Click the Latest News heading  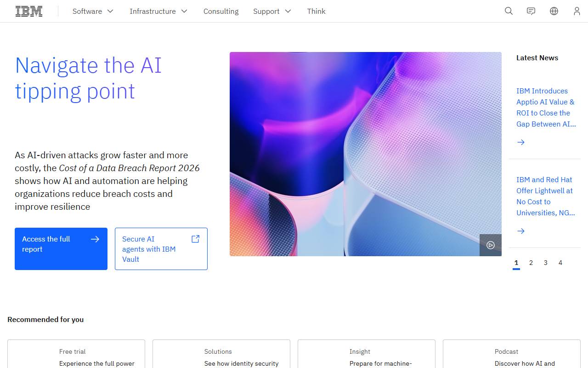click(x=537, y=58)
